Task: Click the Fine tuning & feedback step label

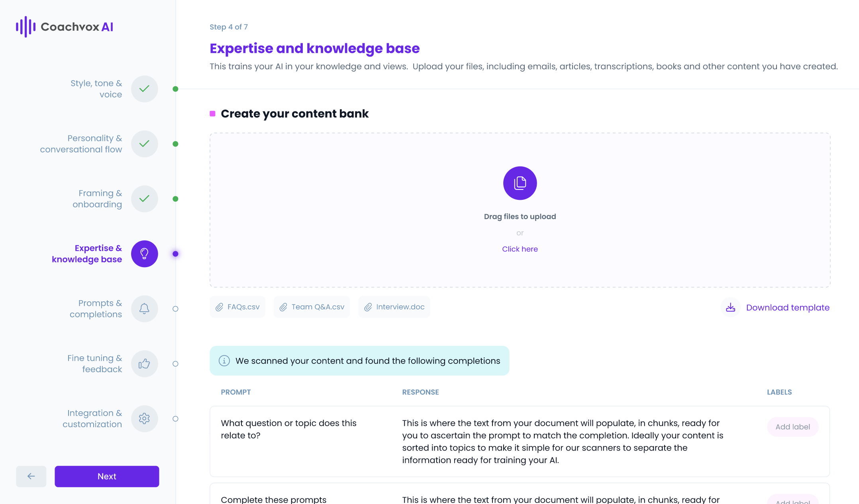Action: 94,363
